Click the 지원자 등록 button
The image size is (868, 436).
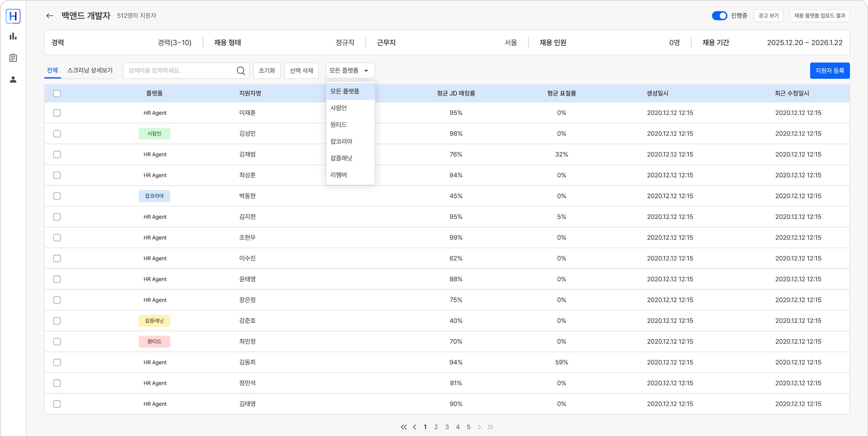point(829,71)
